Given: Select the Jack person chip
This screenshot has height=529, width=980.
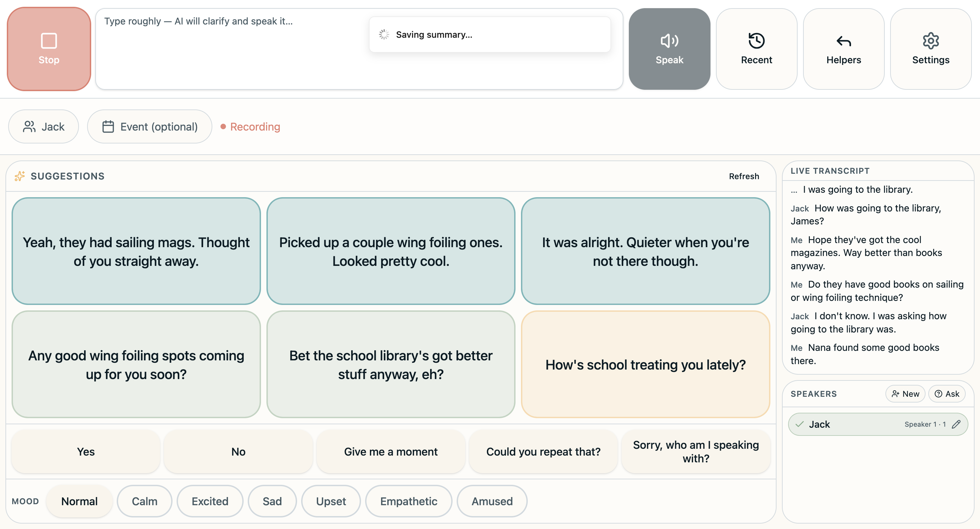Looking at the screenshot, I should coord(44,126).
